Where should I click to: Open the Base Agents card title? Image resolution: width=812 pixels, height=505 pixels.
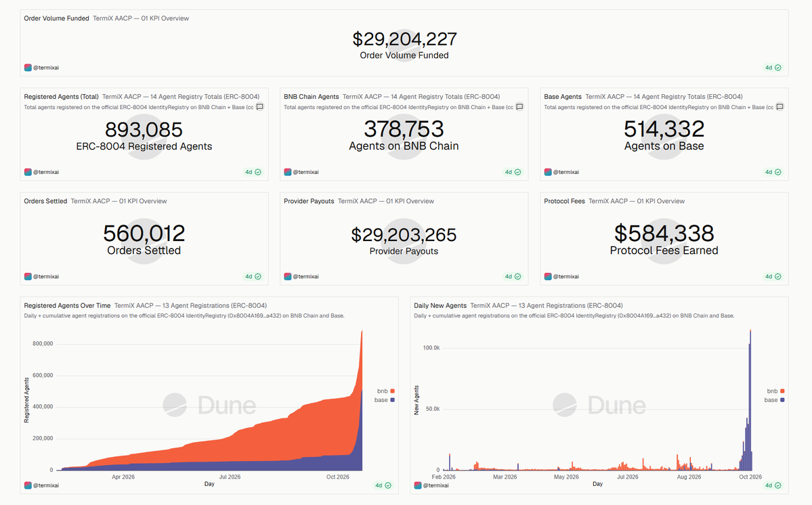tap(563, 97)
